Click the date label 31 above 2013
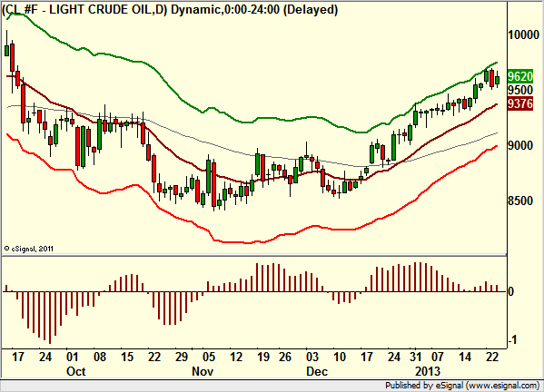 tap(415, 357)
